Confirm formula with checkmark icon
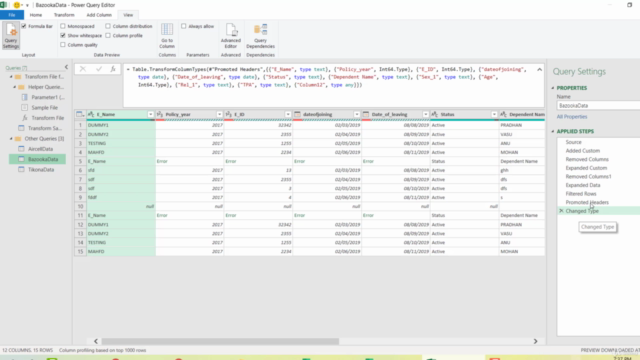 pyautogui.click(x=99, y=69)
